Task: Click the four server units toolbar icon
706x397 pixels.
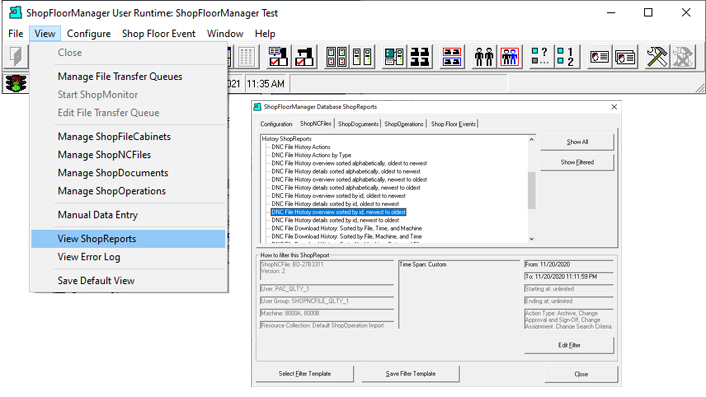Action: 336,57
